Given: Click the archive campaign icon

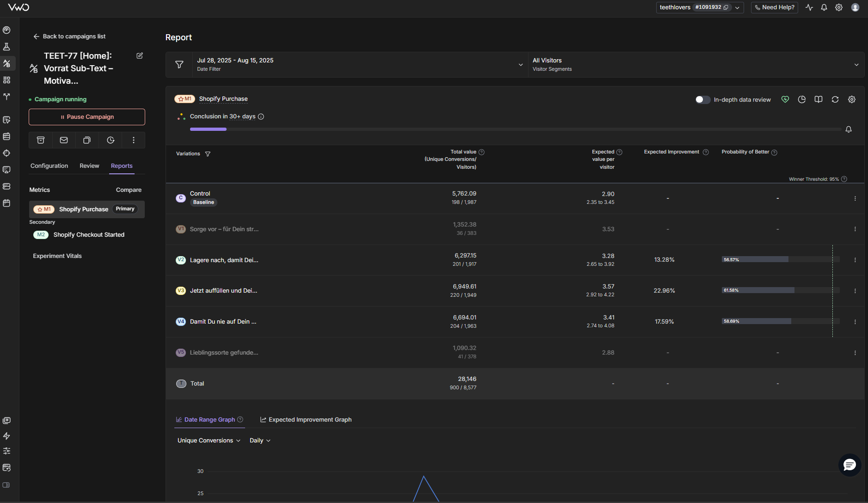Looking at the screenshot, I should click(x=41, y=140).
